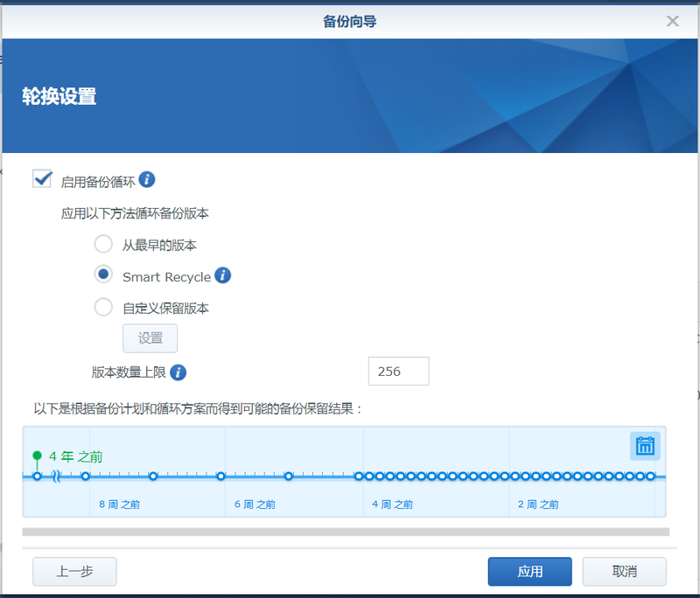Focus the version limit field showing 256
Image resolution: width=700 pixels, height=598 pixels.
(x=398, y=372)
